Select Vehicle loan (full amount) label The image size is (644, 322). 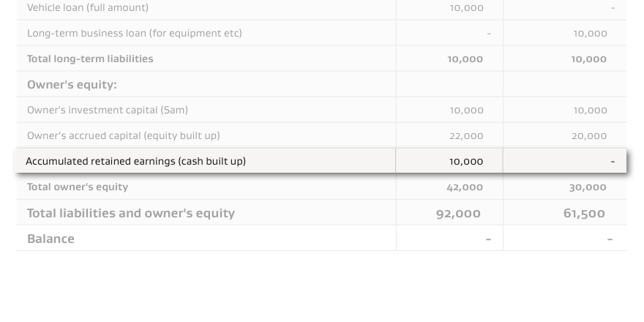pos(88,8)
